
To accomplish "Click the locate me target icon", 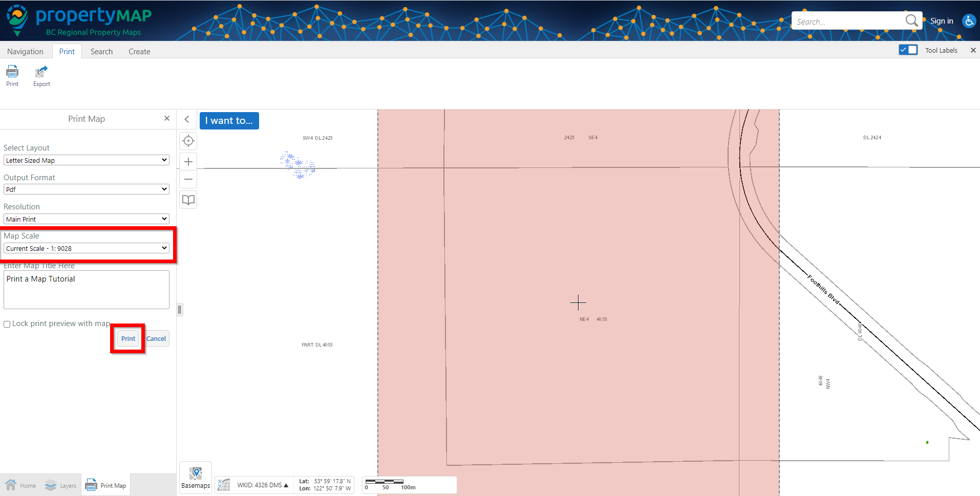I will [188, 141].
